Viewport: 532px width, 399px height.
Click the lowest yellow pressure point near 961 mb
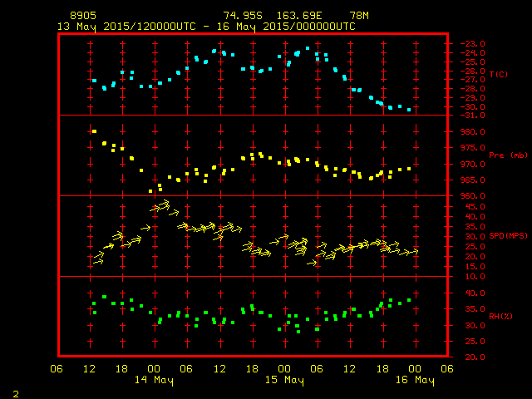pos(150,191)
